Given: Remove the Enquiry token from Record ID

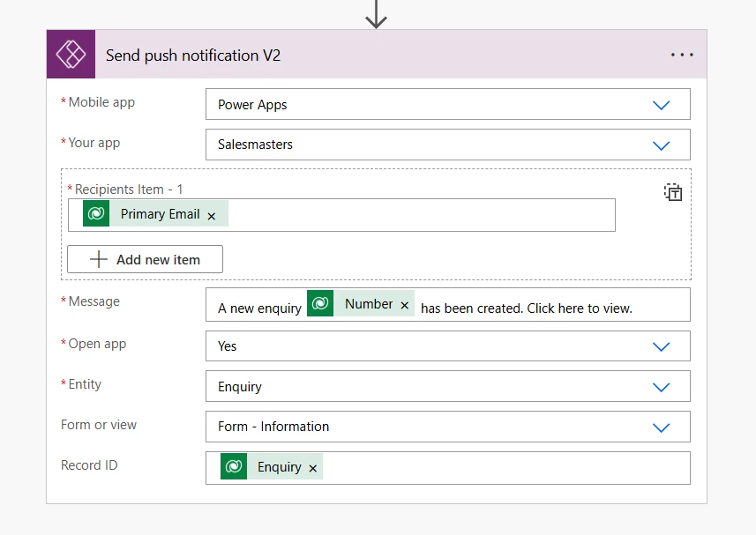Looking at the screenshot, I should (x=312, y=468).
